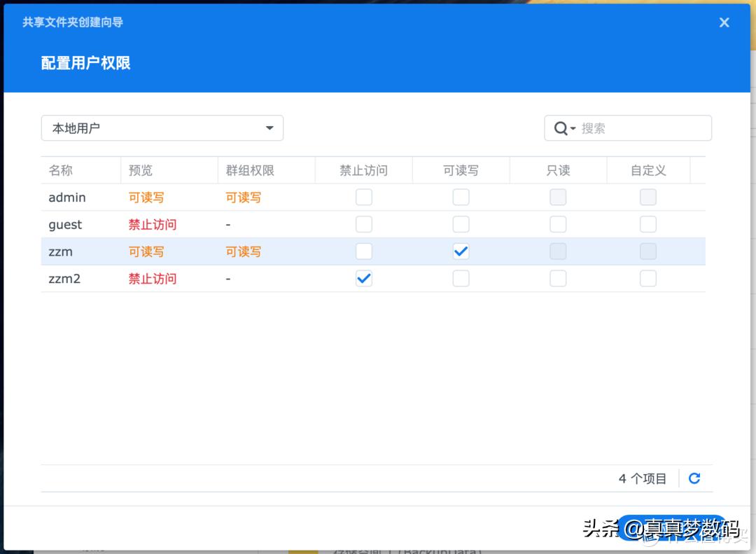Click the 禁止访问 preview text for zzm2
The height and width of the screenshot is (554, 756).
152,278
